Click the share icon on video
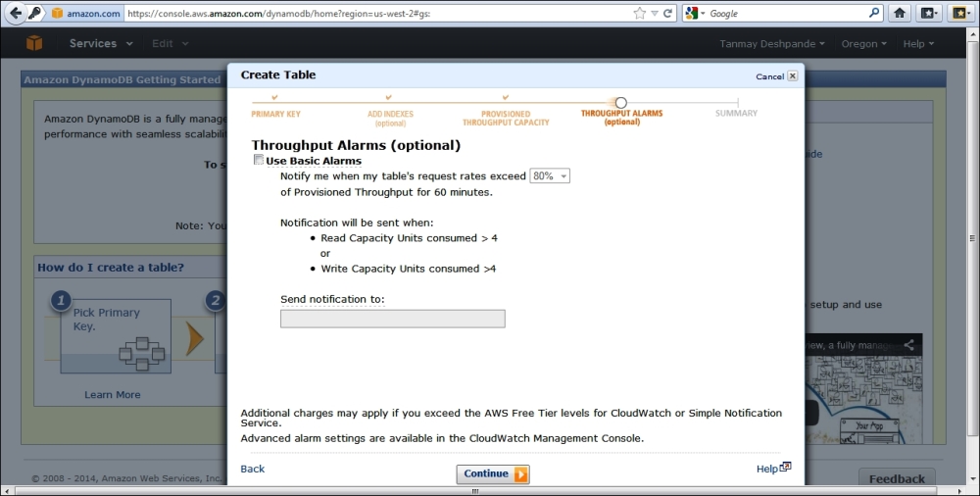980x496 pixels. tap(908, 345)
